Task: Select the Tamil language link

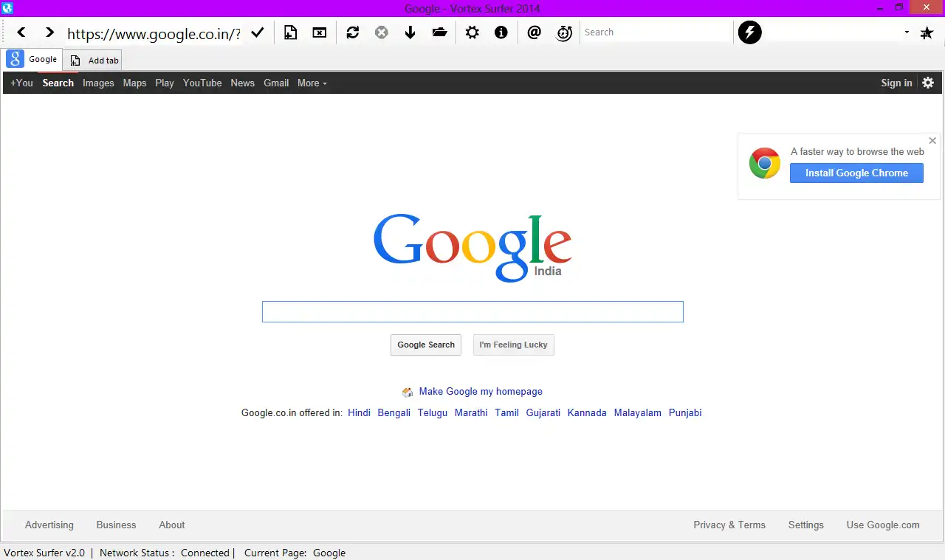Action: pos(506,412)
